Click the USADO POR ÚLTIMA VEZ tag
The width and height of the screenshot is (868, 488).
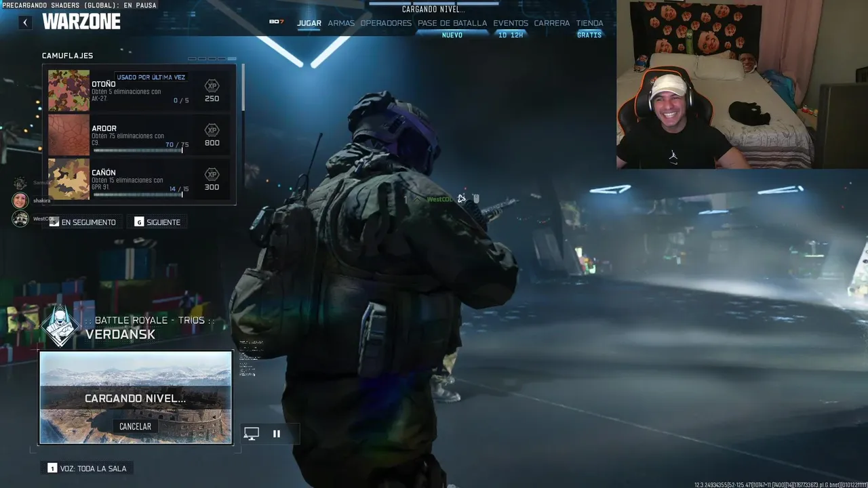click(151, 77)
